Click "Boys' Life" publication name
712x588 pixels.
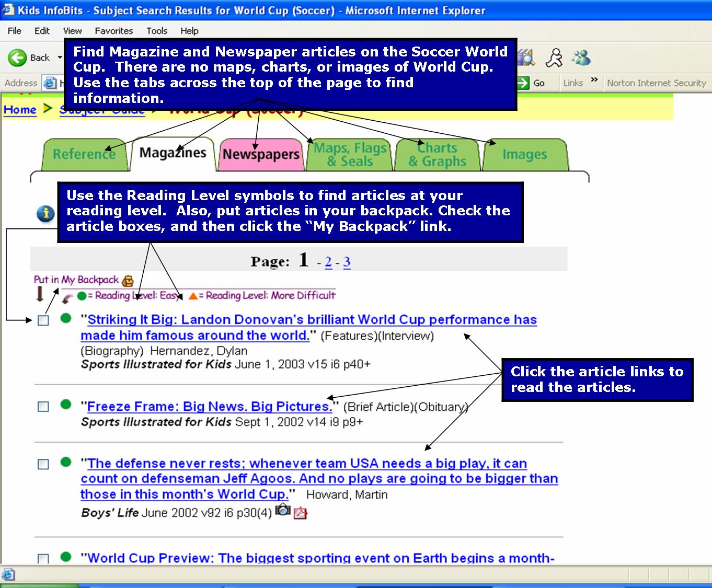click(110, 513)
